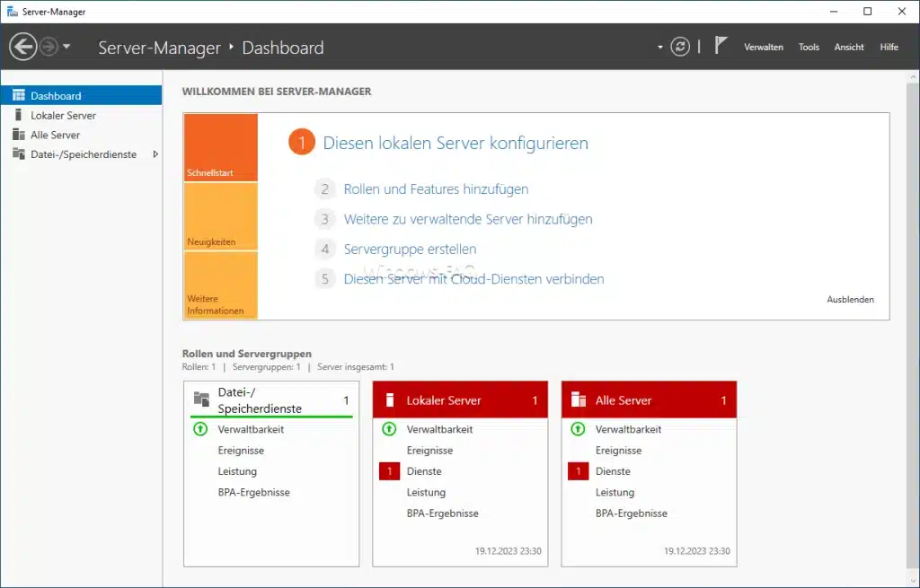The width and height of the screenshot is (920, 588).
Task: Open Rollen und Features hinzufügen
Action: 436,189
